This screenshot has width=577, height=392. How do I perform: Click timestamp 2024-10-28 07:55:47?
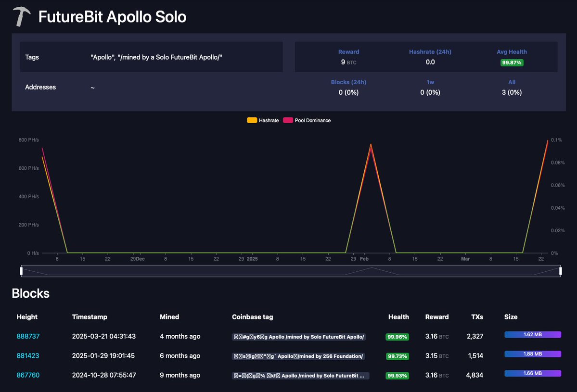[x=104, y=375]
